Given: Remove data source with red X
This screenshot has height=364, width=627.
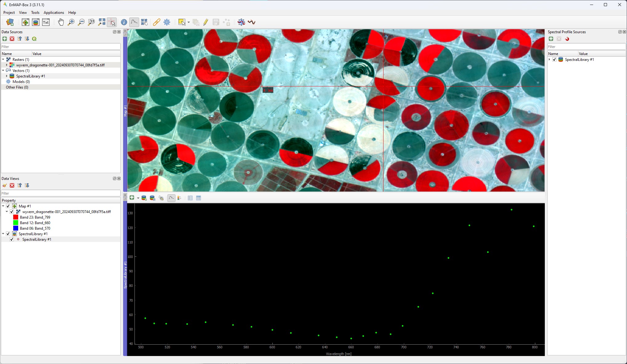Looking at the screenshot, I should (12, 39).
